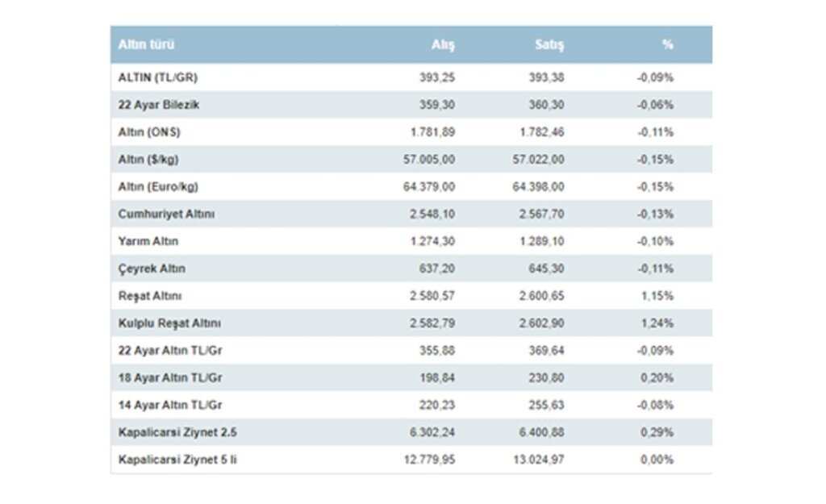The height and width of the screenshot is (504, 826).
Task: Open the Yarım Altın row label
Action: 148,241
